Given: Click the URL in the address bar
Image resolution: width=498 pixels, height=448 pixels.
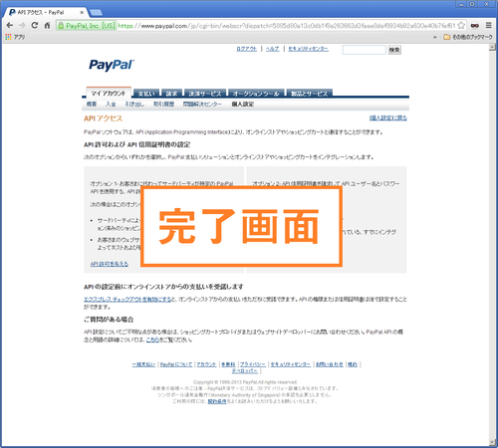Looking at the screenshot, I should [287, 26].
